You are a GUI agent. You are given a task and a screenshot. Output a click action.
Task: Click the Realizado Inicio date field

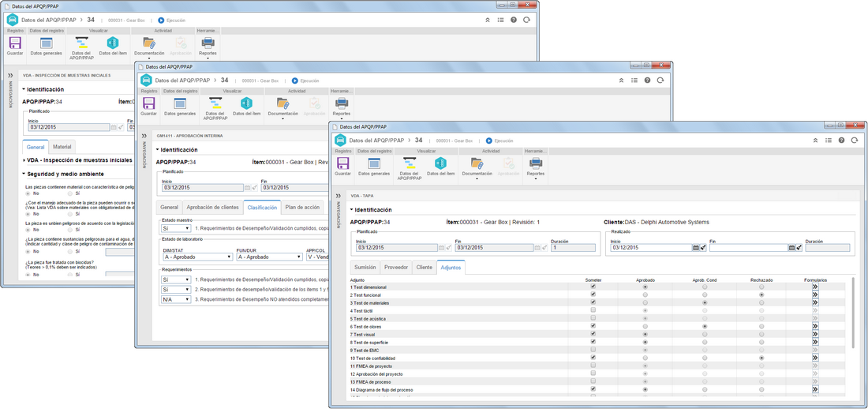pyautogui.click(x=651, y=248)
